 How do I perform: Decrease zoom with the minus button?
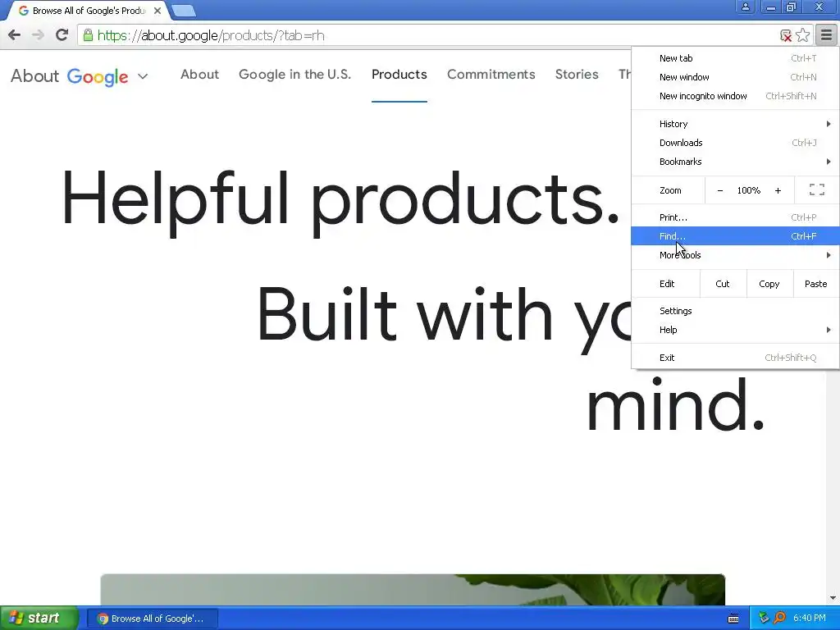pos(720,190)
